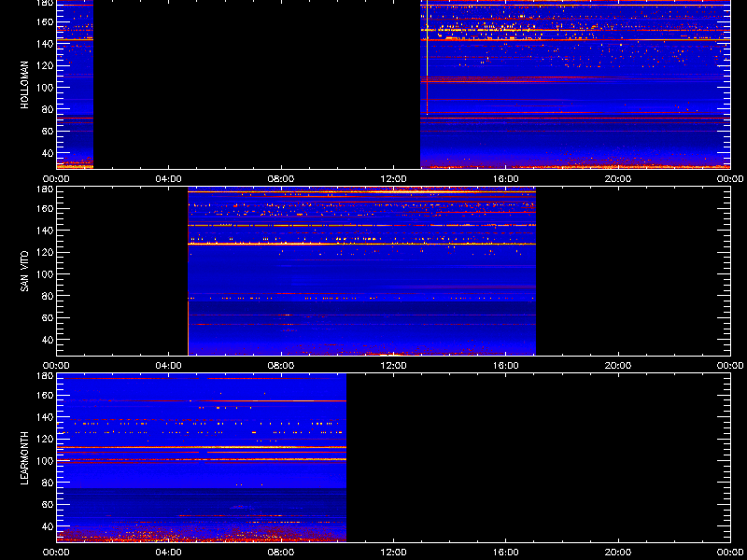Click the 40 frequency tick on Holloman axis
The image size is (747, 560).
(48, 153)
